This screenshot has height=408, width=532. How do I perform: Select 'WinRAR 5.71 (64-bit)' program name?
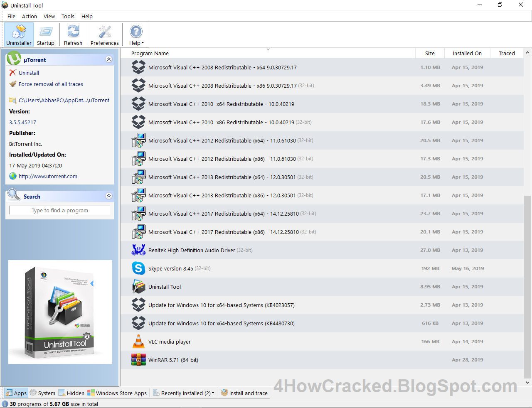(173, 360)
